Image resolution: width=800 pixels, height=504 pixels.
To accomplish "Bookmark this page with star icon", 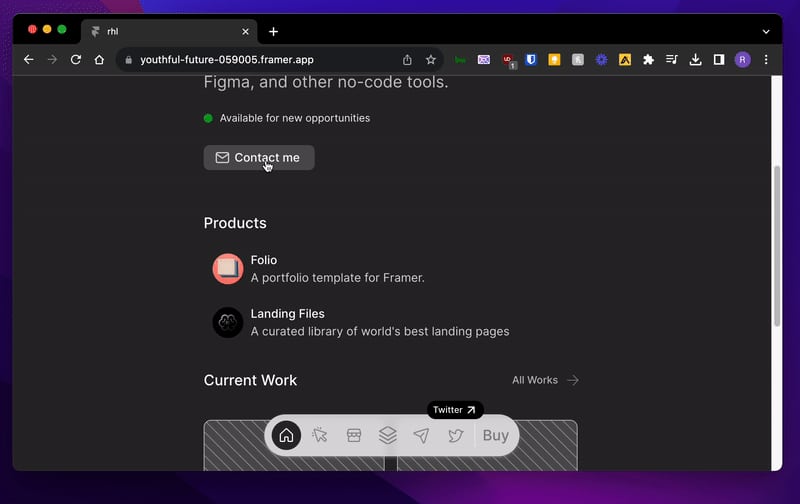I will coord(431,60).
